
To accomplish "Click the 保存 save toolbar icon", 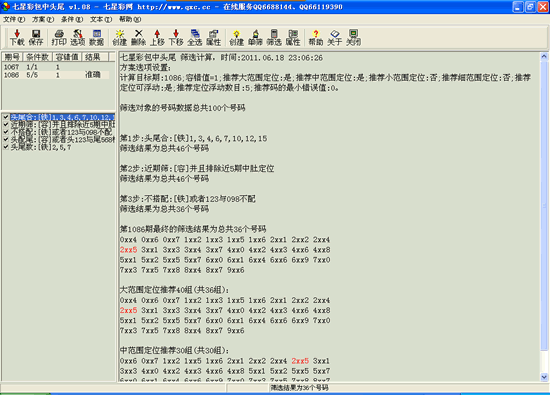I will click(35, 37).
